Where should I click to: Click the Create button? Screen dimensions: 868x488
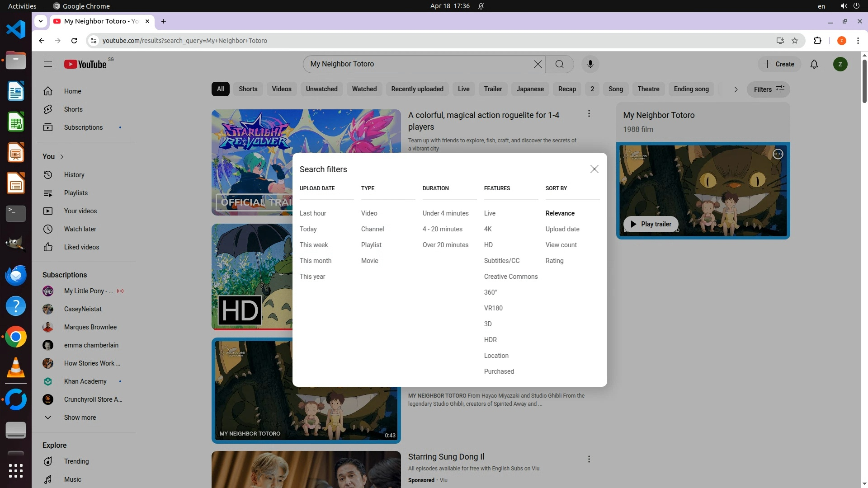point(779,64)
